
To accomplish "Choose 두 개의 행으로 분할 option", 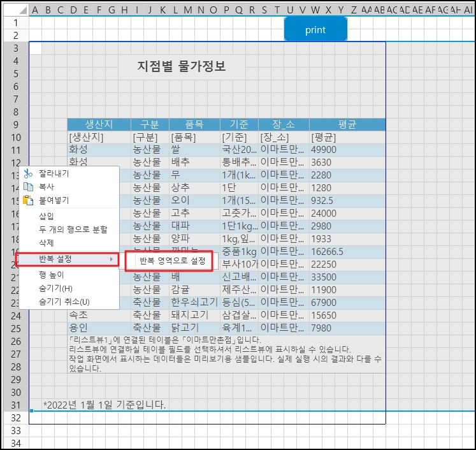I will 73,229.
